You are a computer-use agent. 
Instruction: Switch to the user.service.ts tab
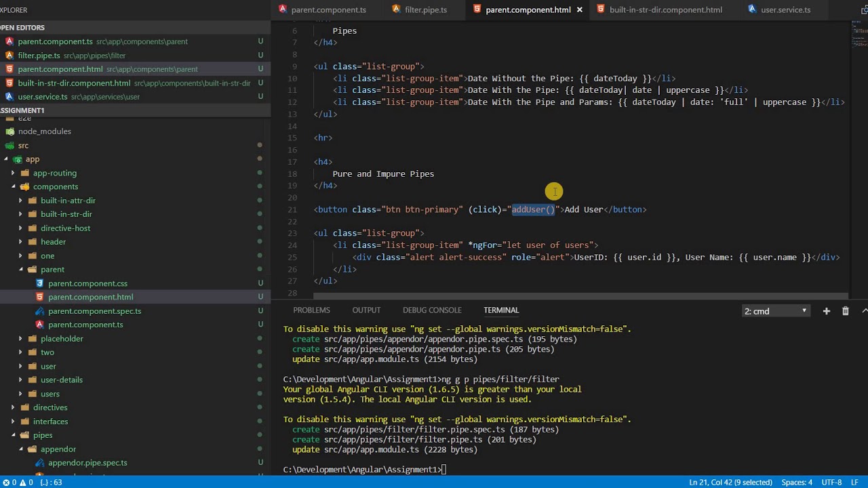[785, 9]
